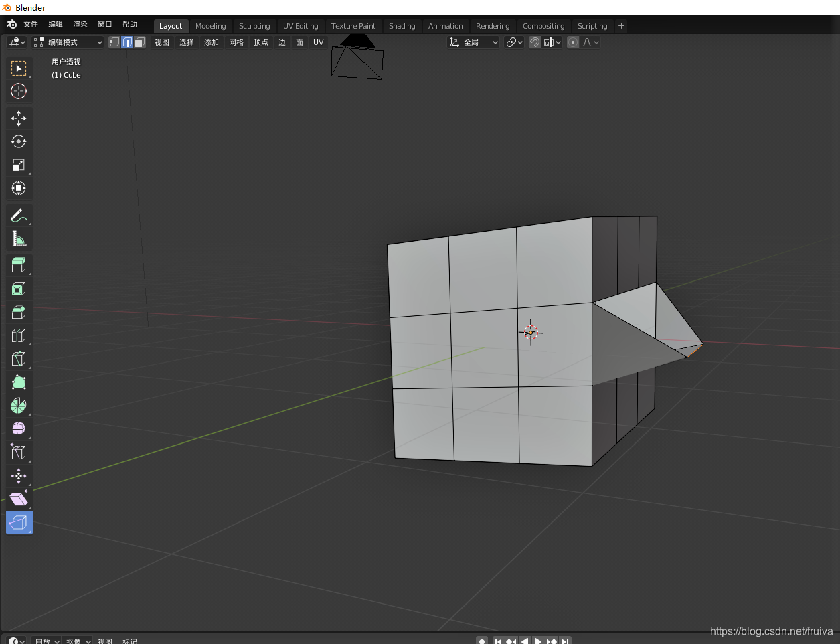Open the 渲染 menu
Screen dimensions: 840x644
pos(80,25)
